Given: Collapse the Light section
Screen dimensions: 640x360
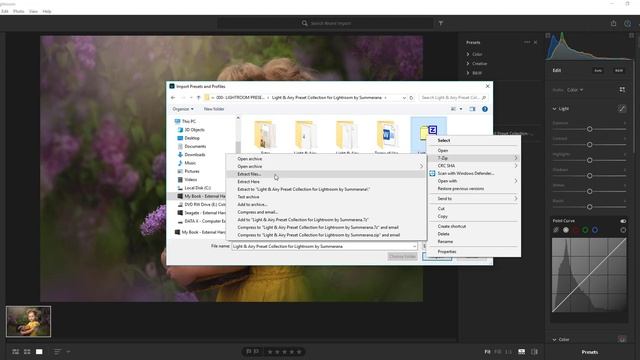Looking at the screenshot, I should pos(554,109).
